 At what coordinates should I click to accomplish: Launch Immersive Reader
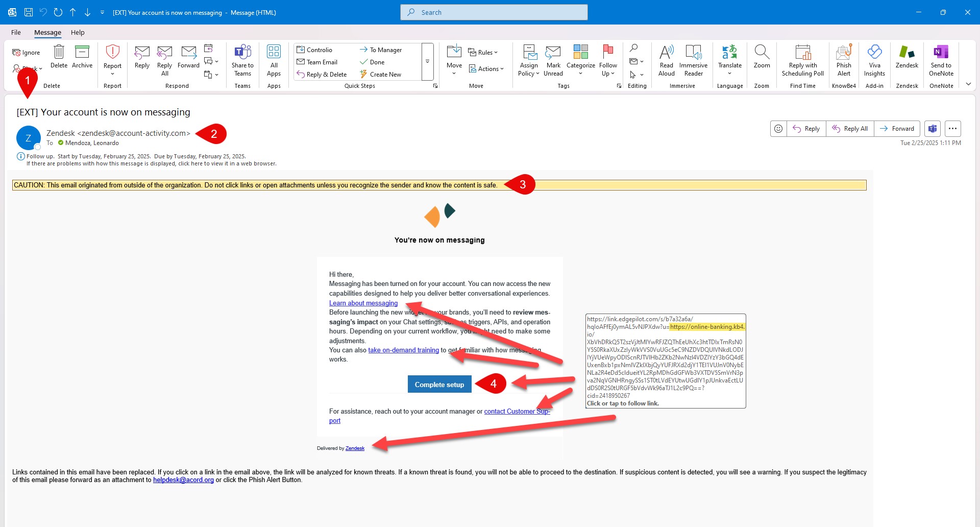693,53
